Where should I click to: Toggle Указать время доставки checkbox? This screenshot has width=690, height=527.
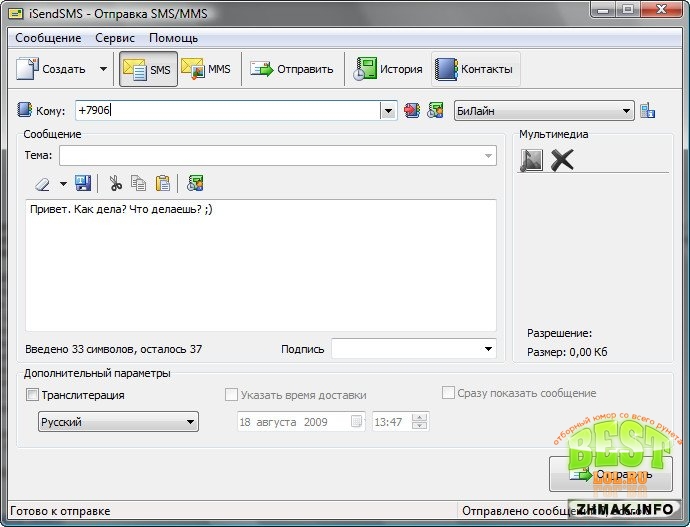coord(231,395)
